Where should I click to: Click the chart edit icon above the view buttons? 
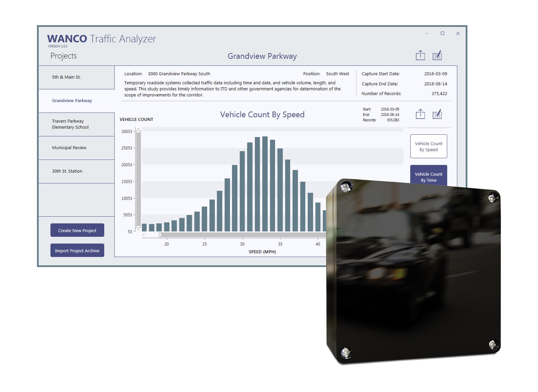(437, 114)
